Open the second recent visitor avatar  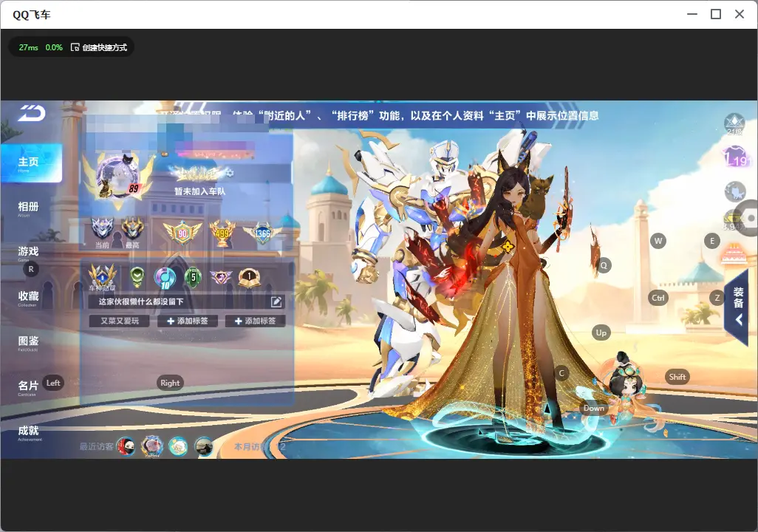[151, 446]
